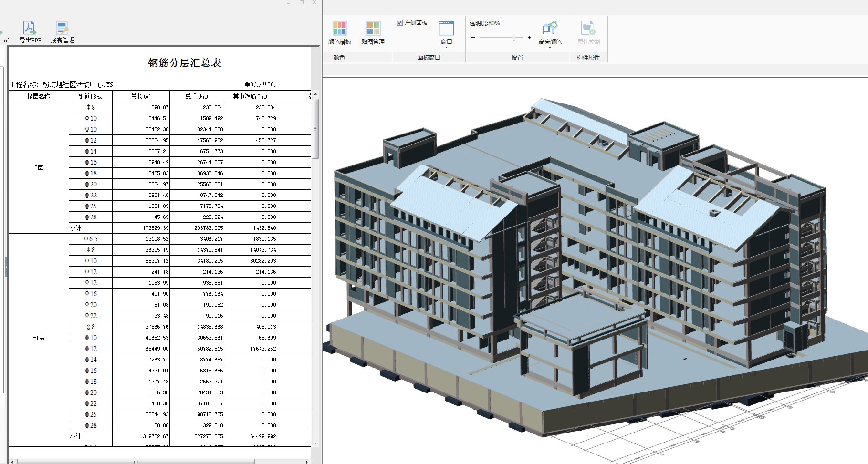The image size is (868, 464).
Task: Click the report vertical scrollbar down arrow
Action: click(x=315, y=443)
